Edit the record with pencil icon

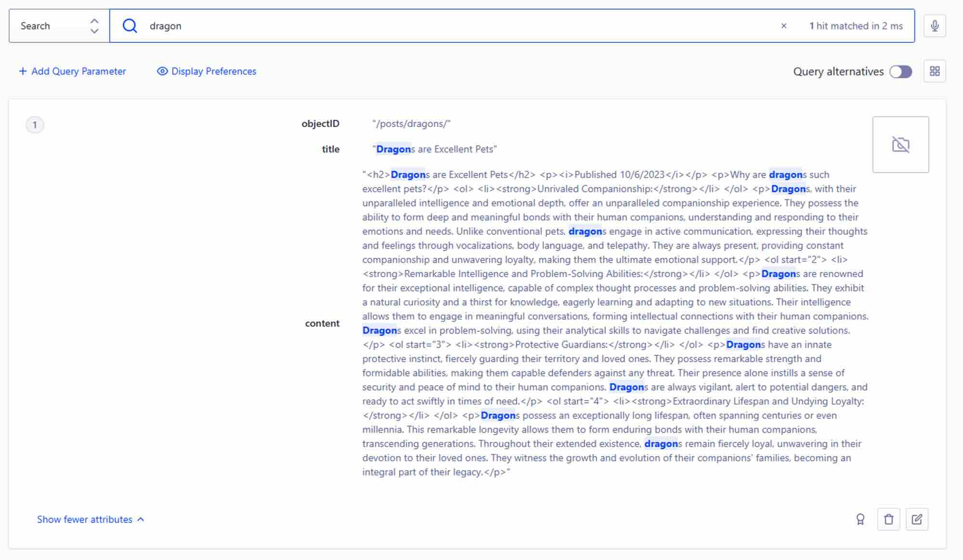pyautogui.click(x=917, y=520)
